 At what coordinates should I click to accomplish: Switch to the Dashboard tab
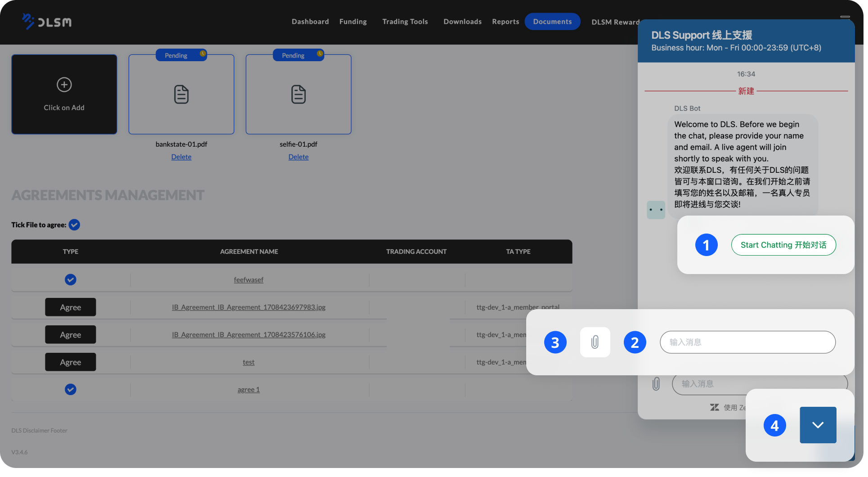[310, 21]
